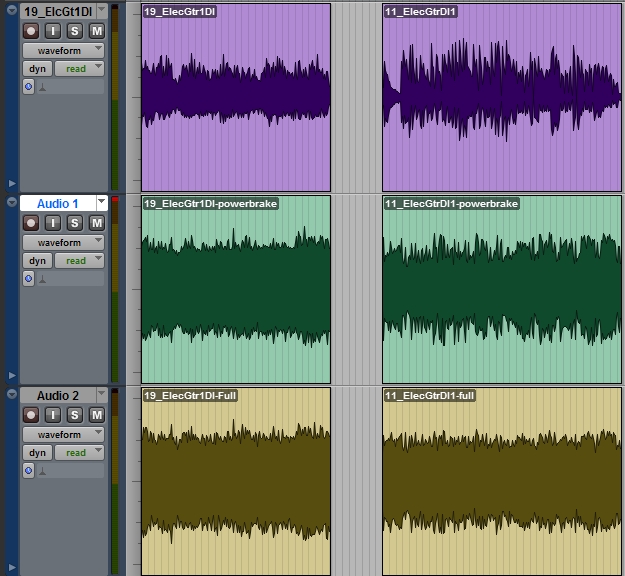Open automation mode dropdown on Audio 1
This screenshot has height=576, width=625.
pos(79,261)
